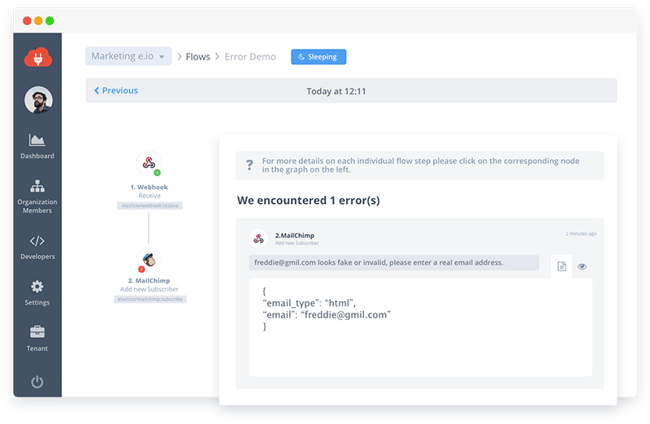Minimize the window with yellow button

point(38,21)
